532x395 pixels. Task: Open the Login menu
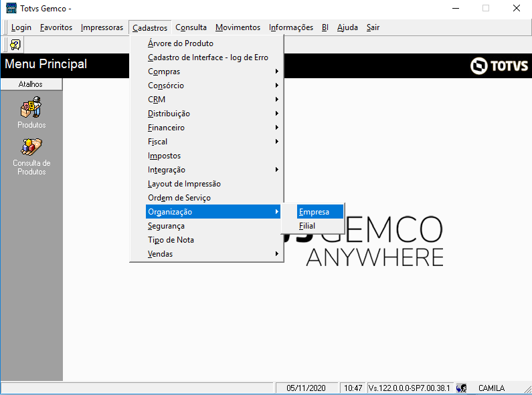click(21, 27)
